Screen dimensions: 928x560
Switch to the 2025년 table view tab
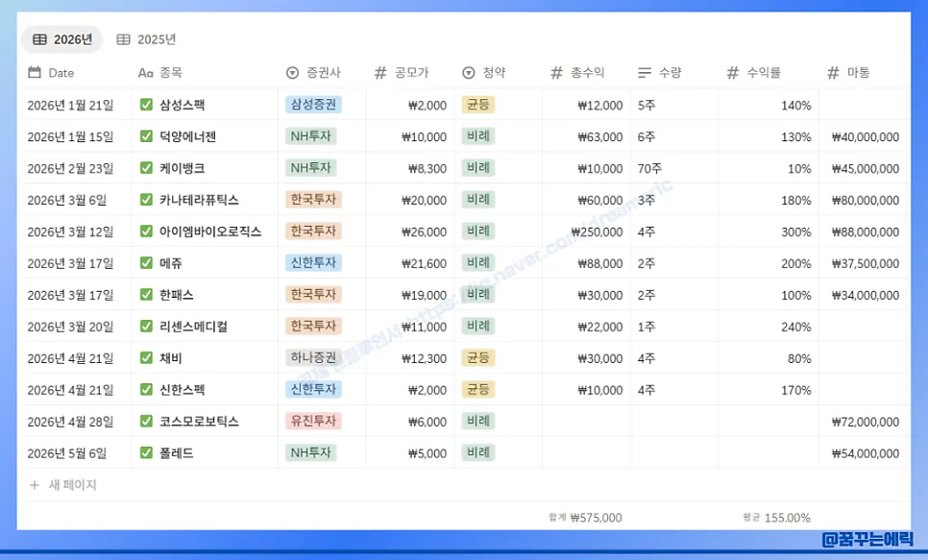(146, 39)
